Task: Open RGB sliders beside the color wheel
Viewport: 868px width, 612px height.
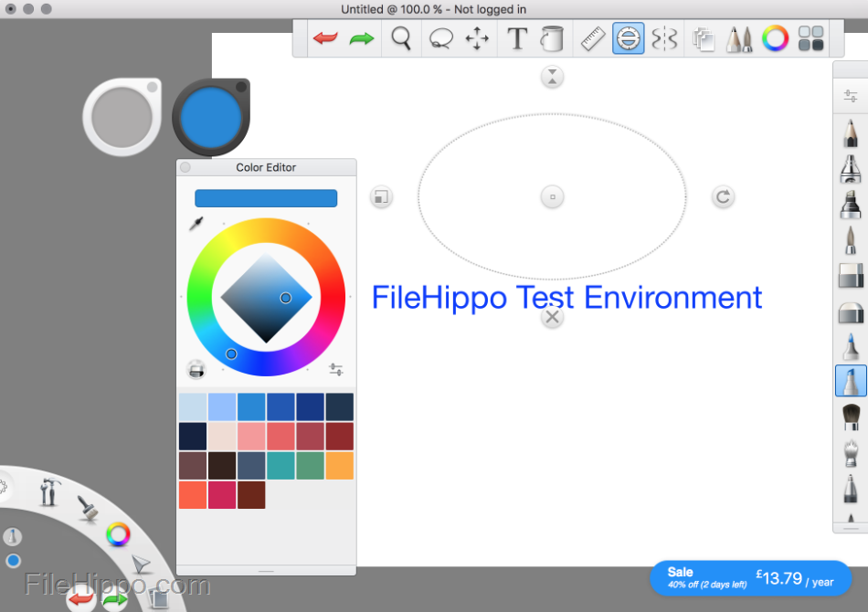Action: coord(335,369)
